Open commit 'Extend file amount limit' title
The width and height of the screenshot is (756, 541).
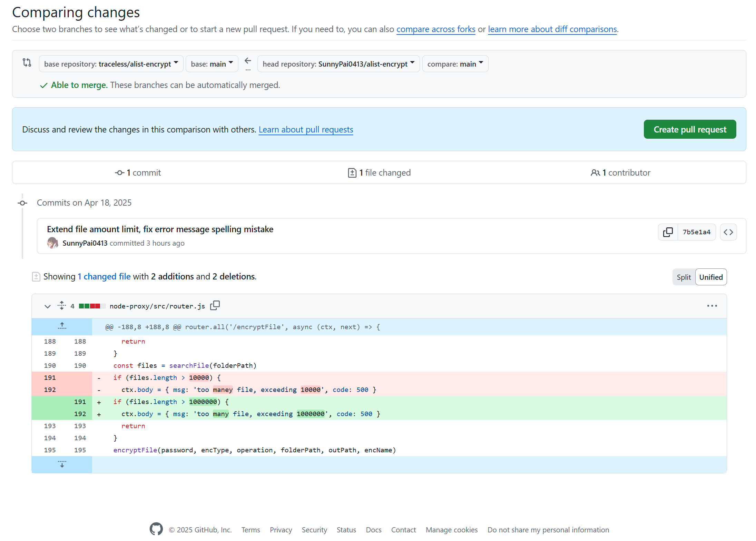160,229
